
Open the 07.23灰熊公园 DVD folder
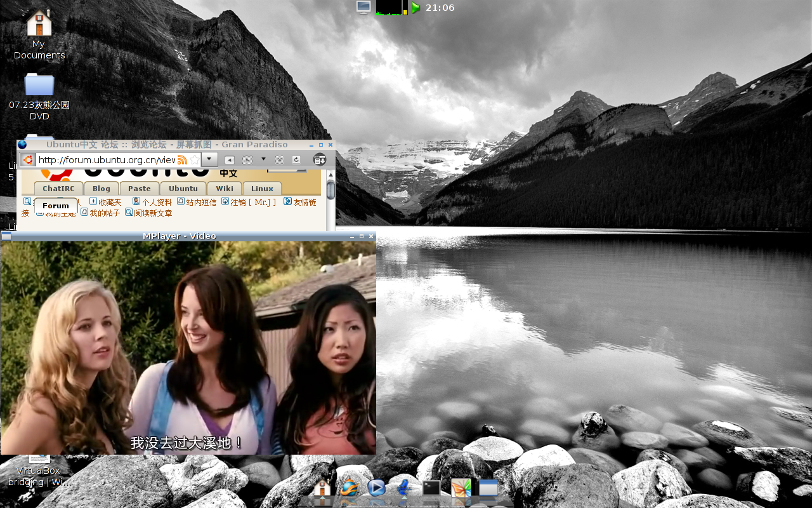click(39, 96)
